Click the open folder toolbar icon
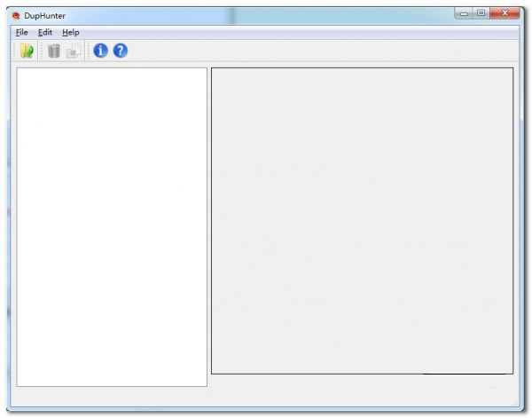The image size is (532, 418). click(27, 51)
